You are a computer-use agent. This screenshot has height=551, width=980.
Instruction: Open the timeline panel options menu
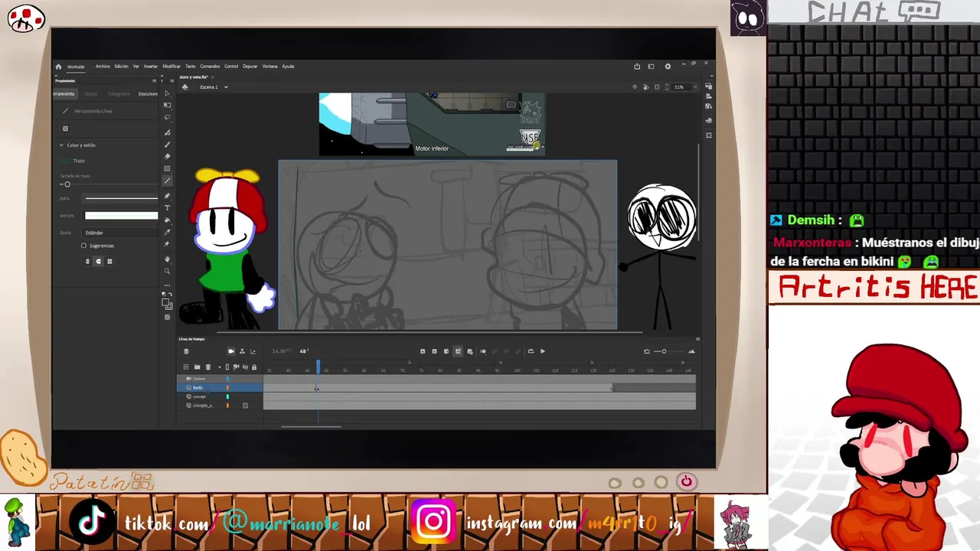click(x=697, y=338)
